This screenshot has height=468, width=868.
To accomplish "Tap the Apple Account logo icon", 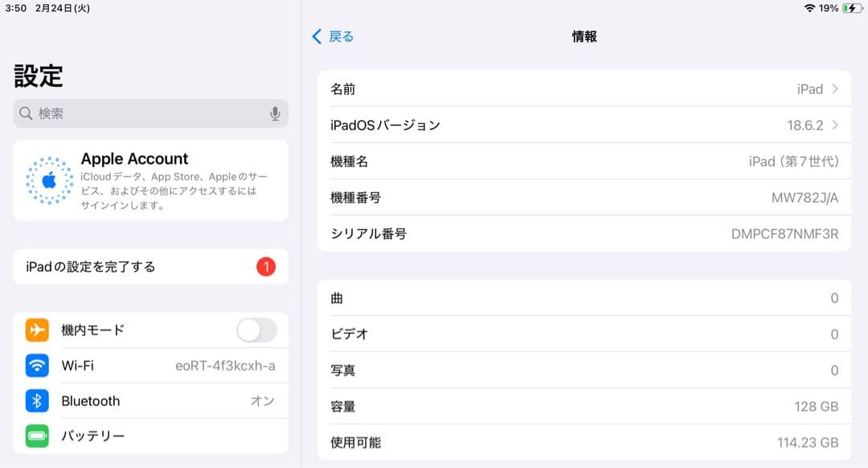I will tap(49, 181).
